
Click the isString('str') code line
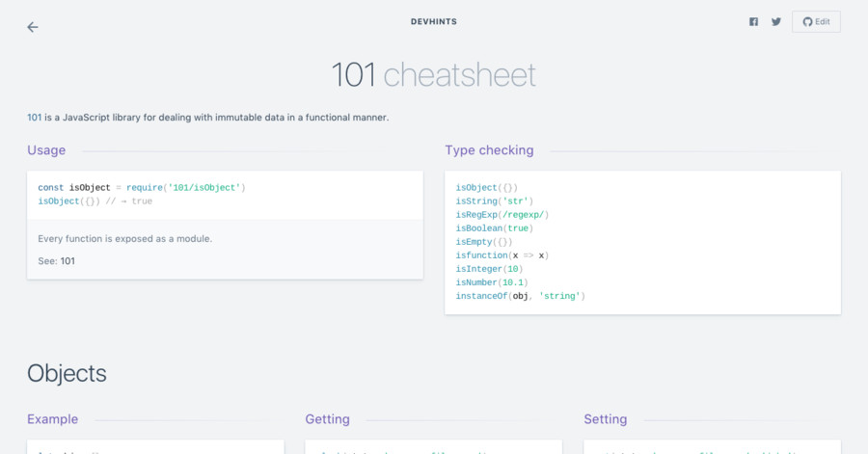pos(495,201)
